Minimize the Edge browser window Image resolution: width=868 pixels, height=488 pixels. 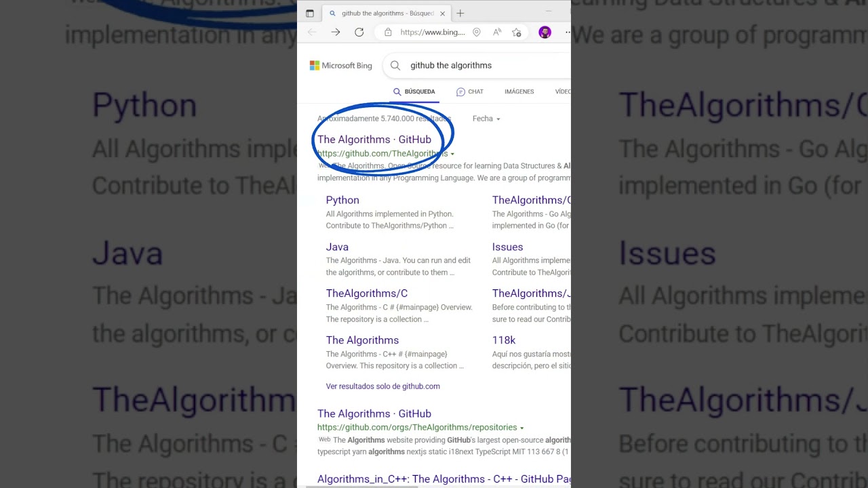coord(549,12)
